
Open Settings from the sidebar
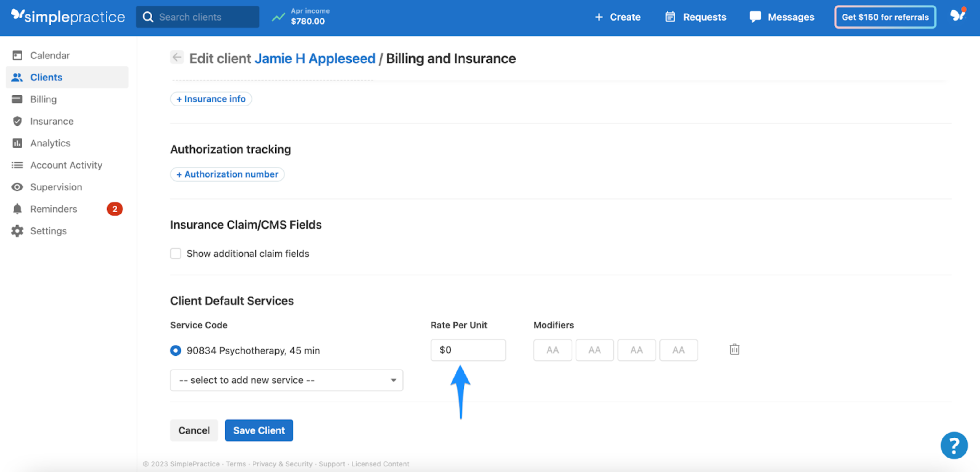(x=49, y=231)
